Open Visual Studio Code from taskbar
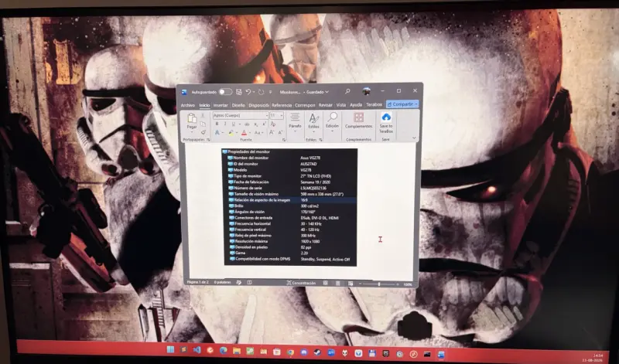The width and height of the screenshot is (619, 364). [x=197, y=350]
